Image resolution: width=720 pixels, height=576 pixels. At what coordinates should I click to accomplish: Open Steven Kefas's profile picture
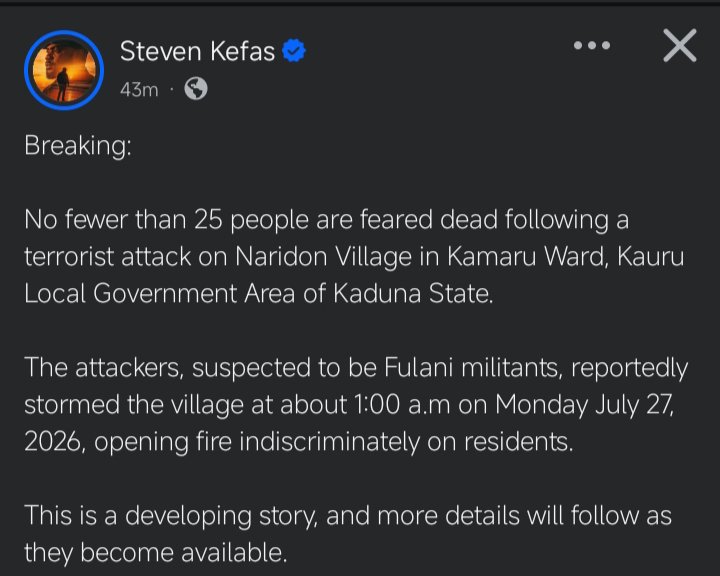click(64, 70)
